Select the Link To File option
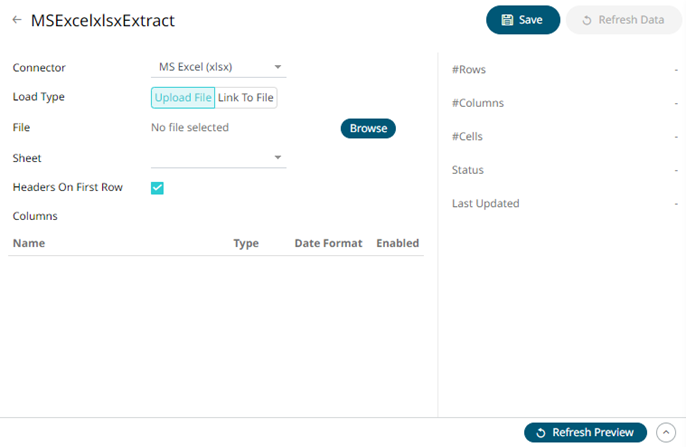The width and height of the screenshot is (686, 447). point(246,97)
